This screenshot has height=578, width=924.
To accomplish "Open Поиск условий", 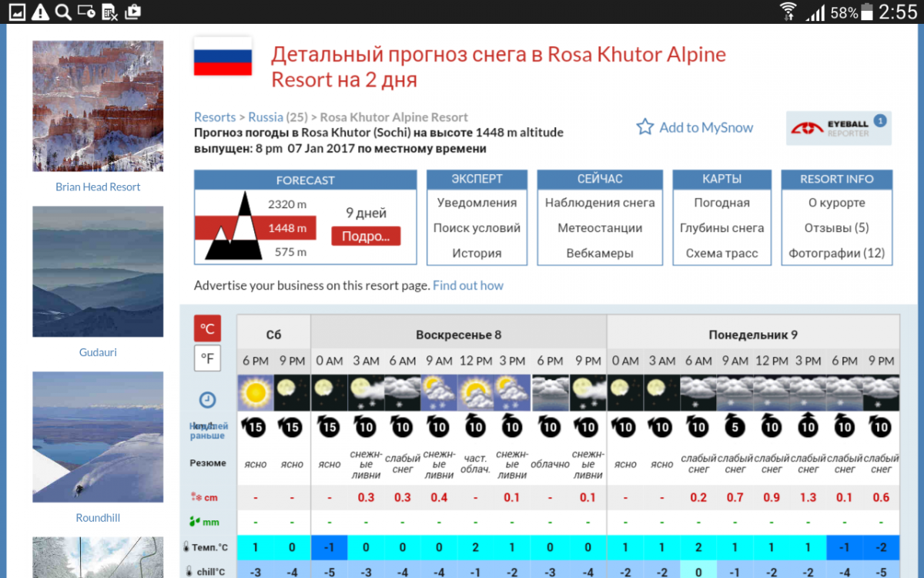I will pyautogui.click(x=477, y=228).
